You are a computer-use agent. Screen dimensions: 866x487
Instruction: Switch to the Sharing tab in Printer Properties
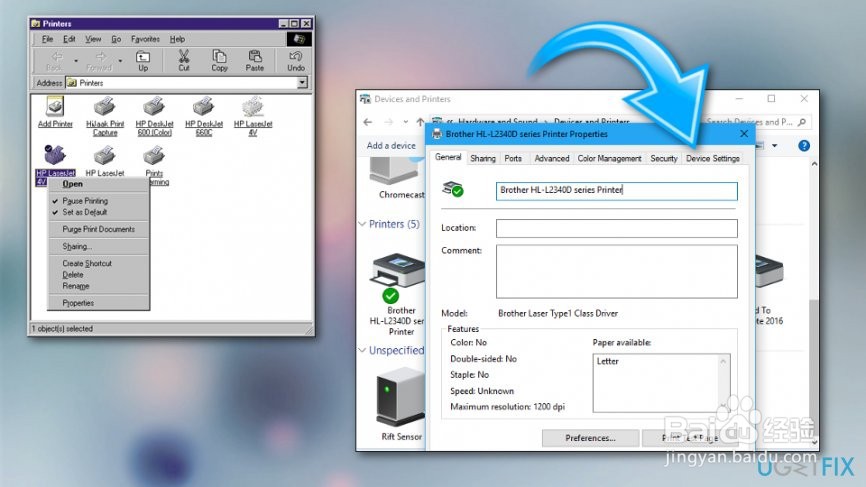(483, 158)
